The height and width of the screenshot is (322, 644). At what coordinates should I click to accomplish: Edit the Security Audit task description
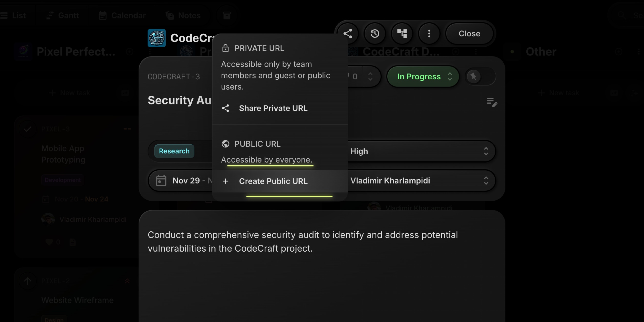tap(492, 102)
